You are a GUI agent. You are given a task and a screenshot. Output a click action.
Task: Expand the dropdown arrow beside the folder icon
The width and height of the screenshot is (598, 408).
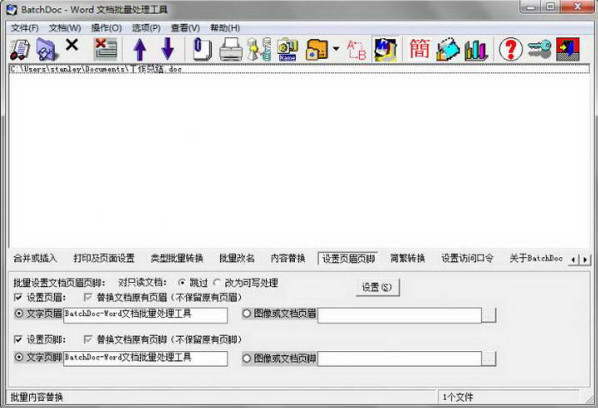coord(336,49)
